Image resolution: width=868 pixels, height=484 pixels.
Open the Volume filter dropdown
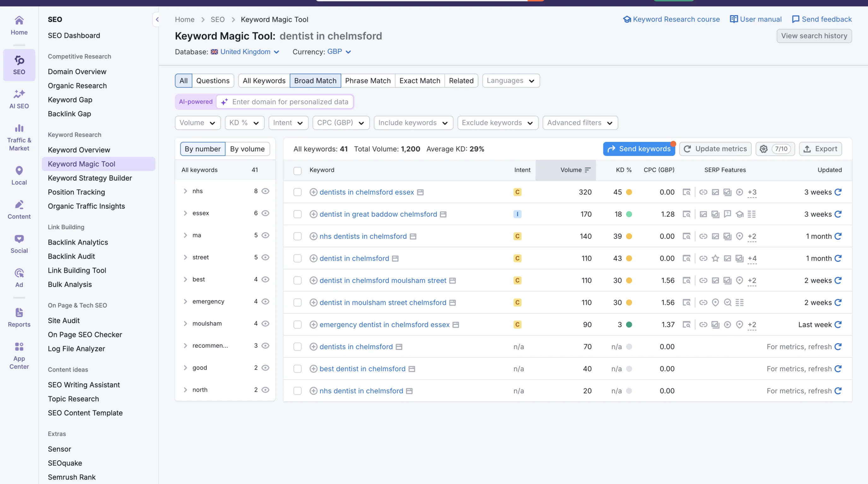pos(197,123)
